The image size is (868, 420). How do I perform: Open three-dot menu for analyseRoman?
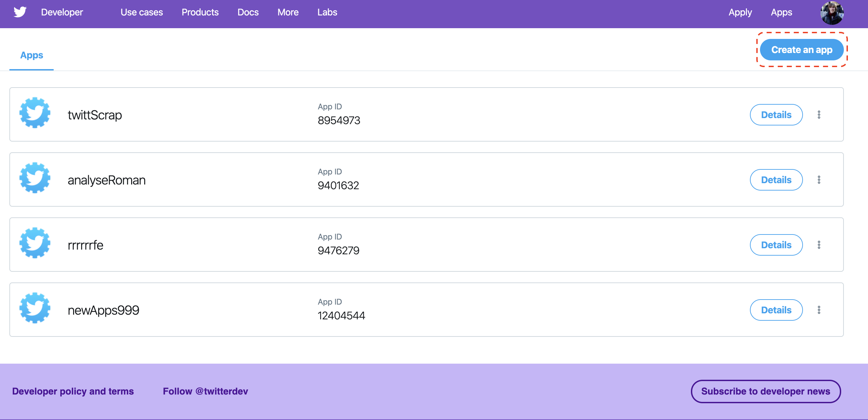click(x=818, y=180)
